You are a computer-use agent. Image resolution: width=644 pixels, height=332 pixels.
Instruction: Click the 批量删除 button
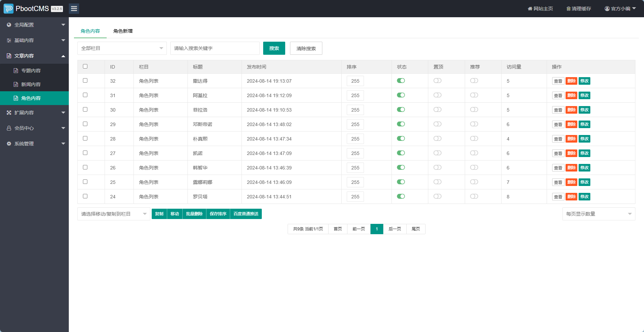tap(194, 214)
